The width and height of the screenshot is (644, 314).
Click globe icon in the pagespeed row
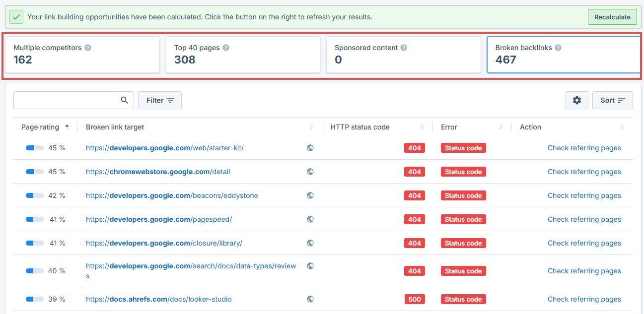coord(310,219)
